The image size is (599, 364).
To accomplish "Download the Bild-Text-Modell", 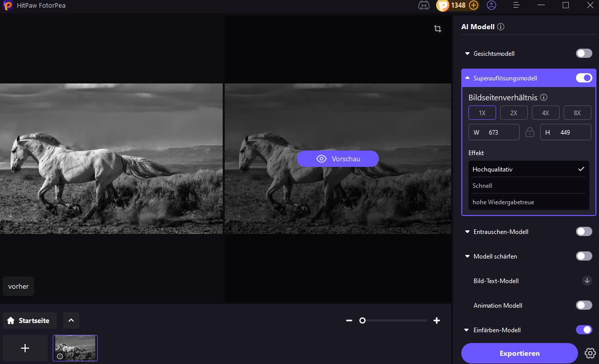I will (x=587, y=281).
